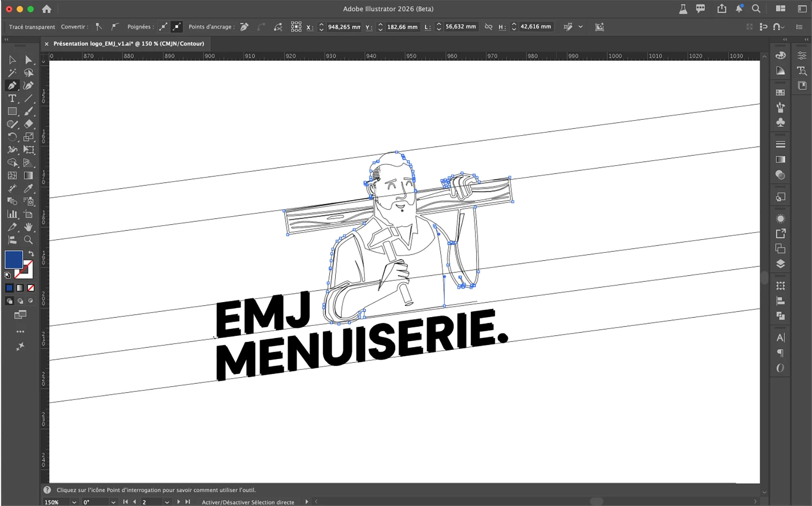Select the Text tool
The image size is (812, 506).
tap(12, 99)
